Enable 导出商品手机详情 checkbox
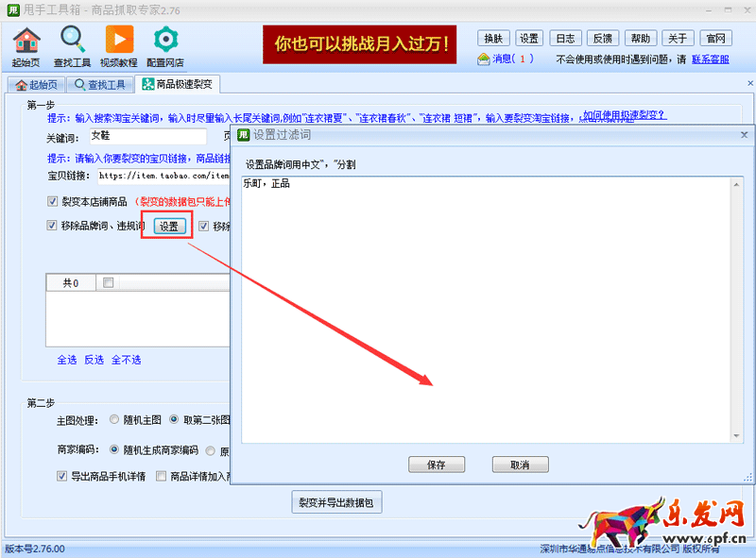 point(62,476)
